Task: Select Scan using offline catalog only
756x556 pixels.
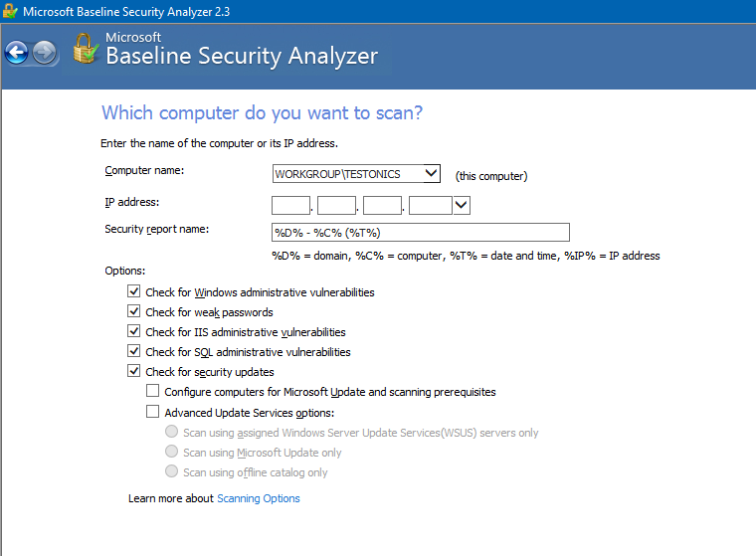Action: pyautogui.click(x=172, y=472)
